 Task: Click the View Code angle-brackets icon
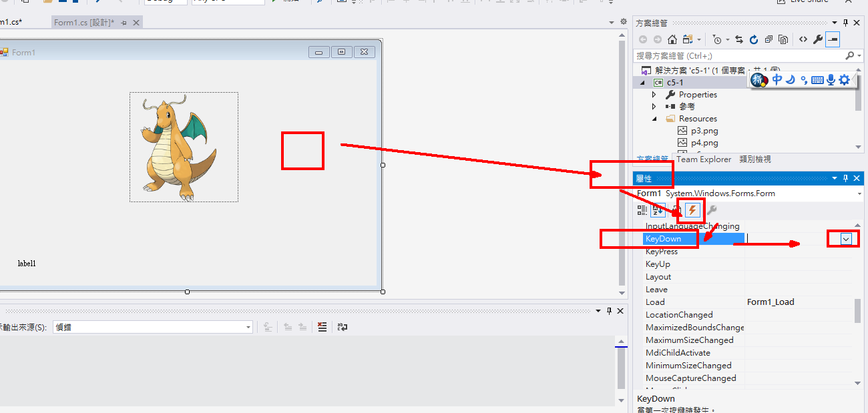[803, 39]
